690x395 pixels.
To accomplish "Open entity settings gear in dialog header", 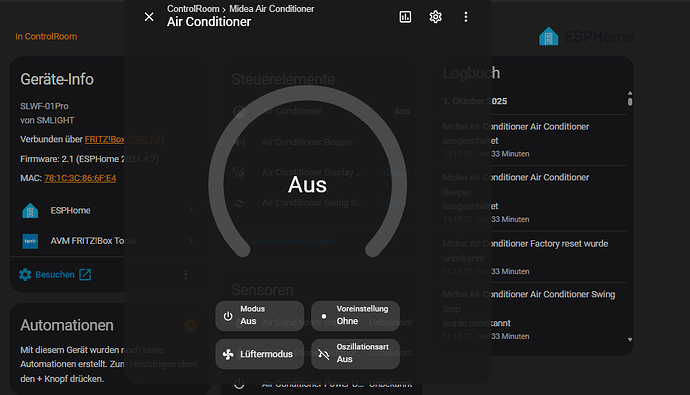I will pos(435,17).
